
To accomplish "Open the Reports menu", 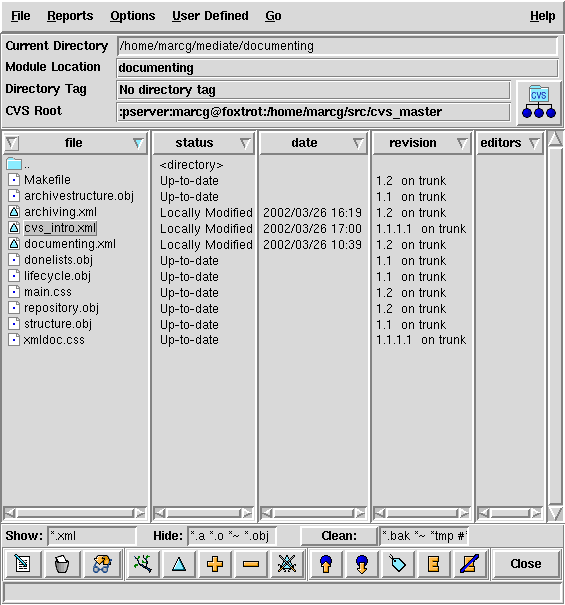I will pos(70,16).
